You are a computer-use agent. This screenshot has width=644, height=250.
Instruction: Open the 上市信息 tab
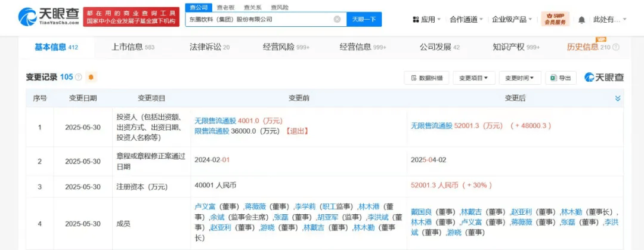(x=132, y=47)
